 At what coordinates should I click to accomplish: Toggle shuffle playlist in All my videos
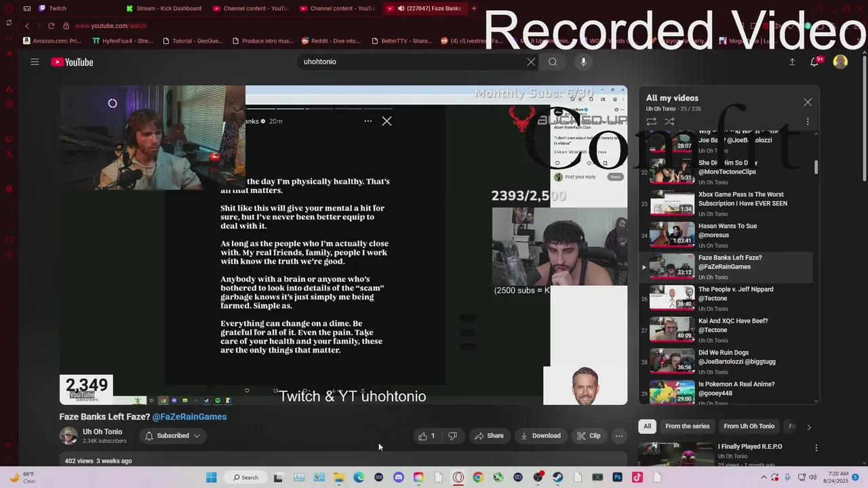[669, 121]
